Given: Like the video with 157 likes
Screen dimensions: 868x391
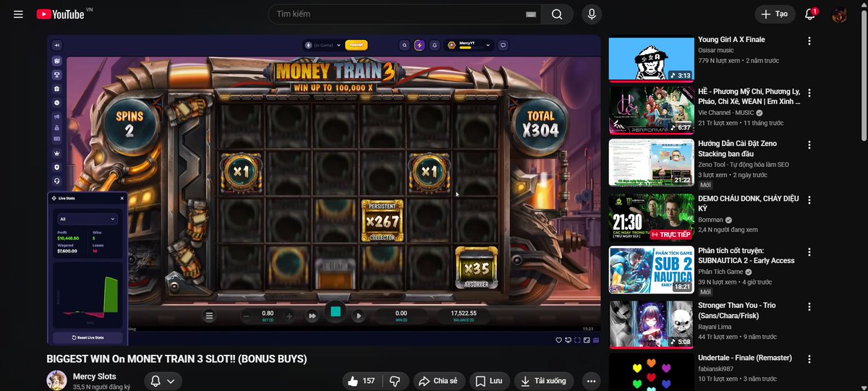Looking at the screenshot, I should tap(362, 381).
